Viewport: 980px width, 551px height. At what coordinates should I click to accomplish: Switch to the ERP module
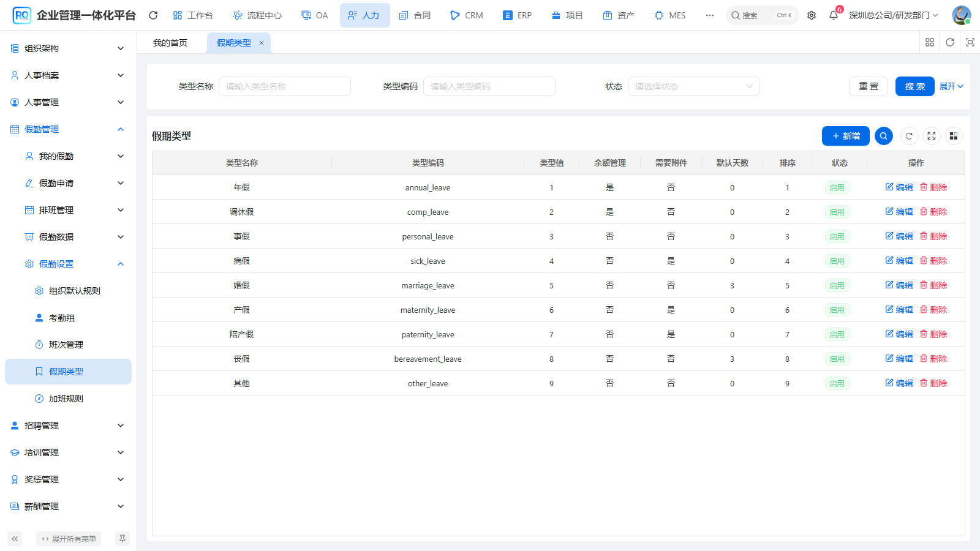517,15
